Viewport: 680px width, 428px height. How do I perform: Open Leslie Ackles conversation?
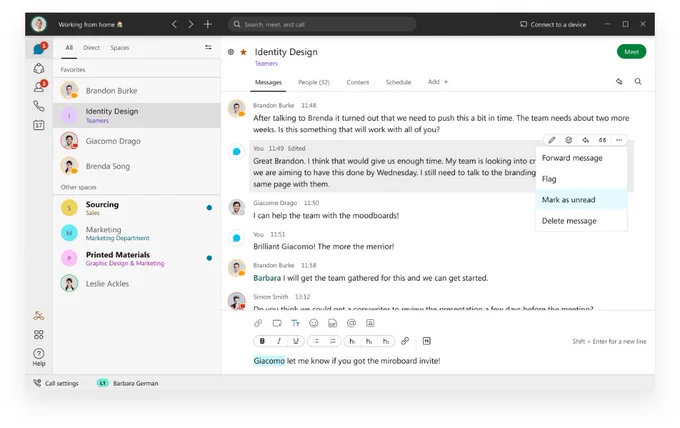[137, 283]
